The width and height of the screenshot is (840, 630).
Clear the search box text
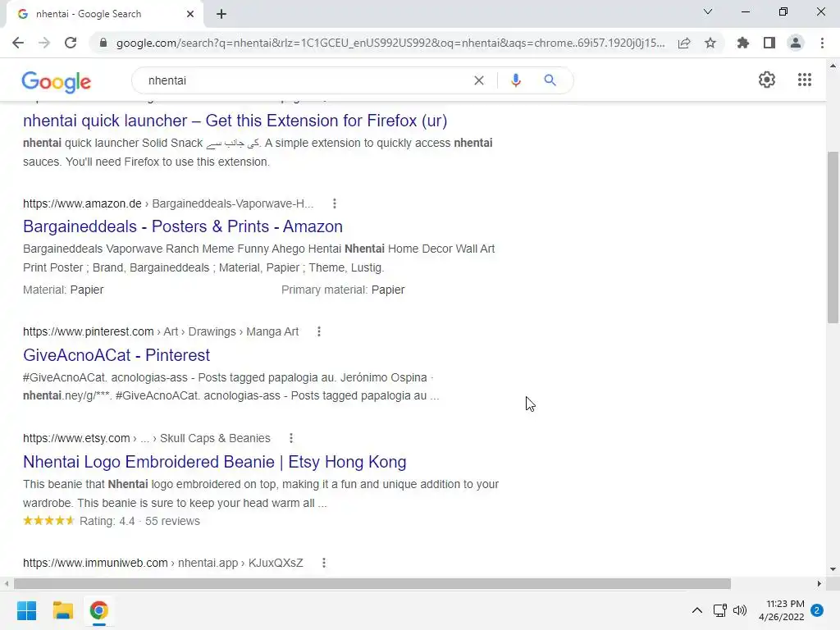point(479,80)
